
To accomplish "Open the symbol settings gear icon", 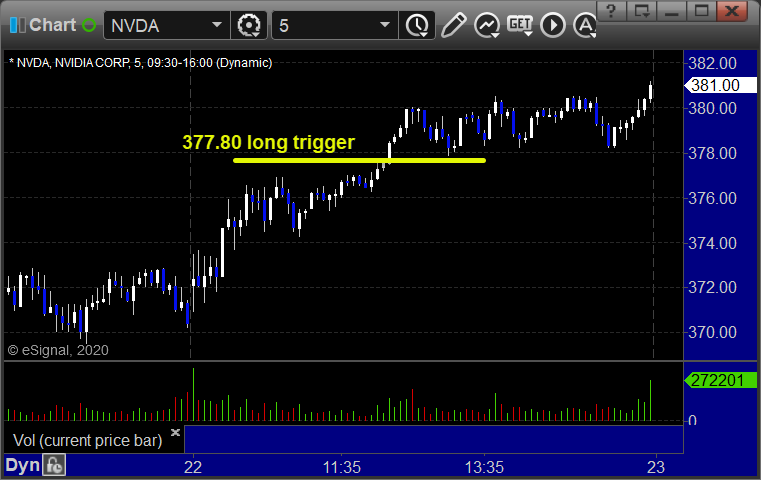I will pyautogui.click(x=248, y=25).
